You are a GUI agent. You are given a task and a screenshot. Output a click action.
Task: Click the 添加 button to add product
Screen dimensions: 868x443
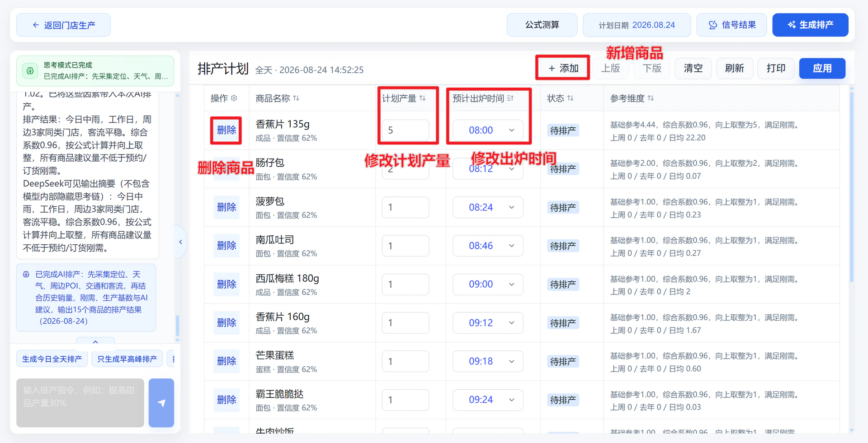click(563, 68)
